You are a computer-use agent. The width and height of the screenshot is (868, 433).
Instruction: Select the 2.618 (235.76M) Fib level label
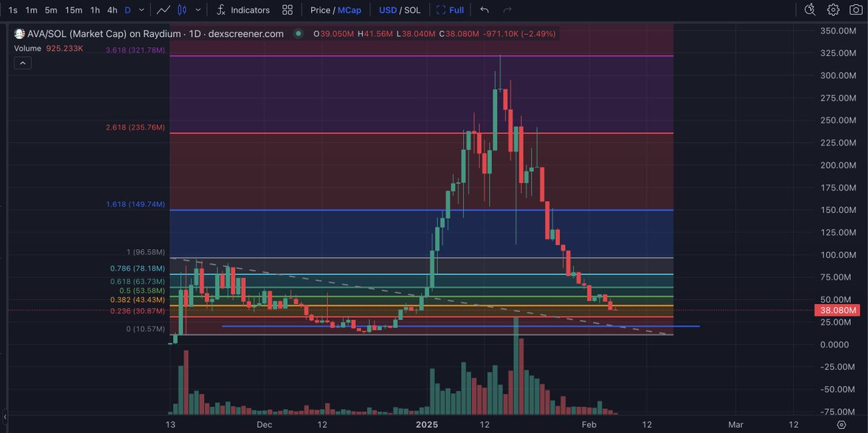coord(136,127)
